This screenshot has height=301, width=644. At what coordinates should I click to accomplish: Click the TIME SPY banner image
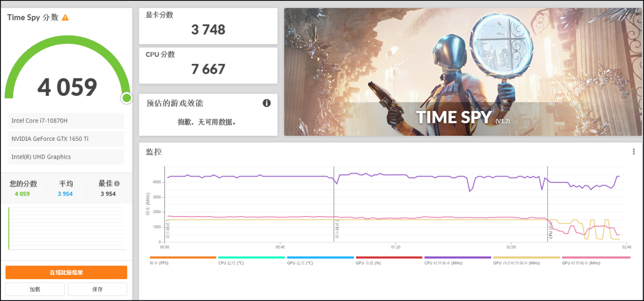[x=462, y=72]
